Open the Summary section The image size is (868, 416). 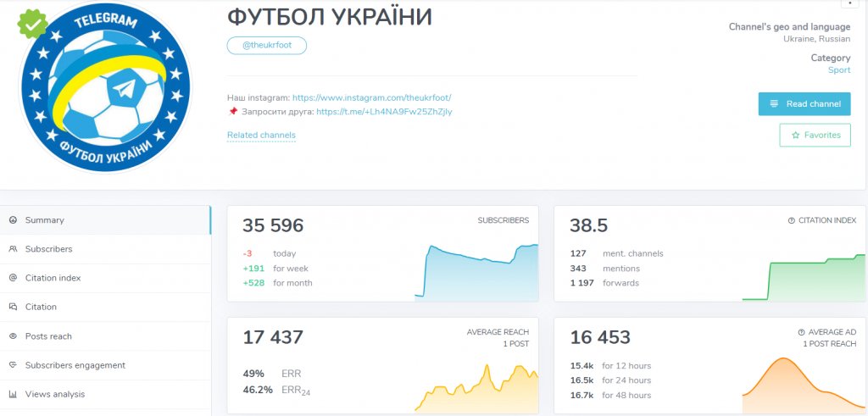tap(105, 219)
